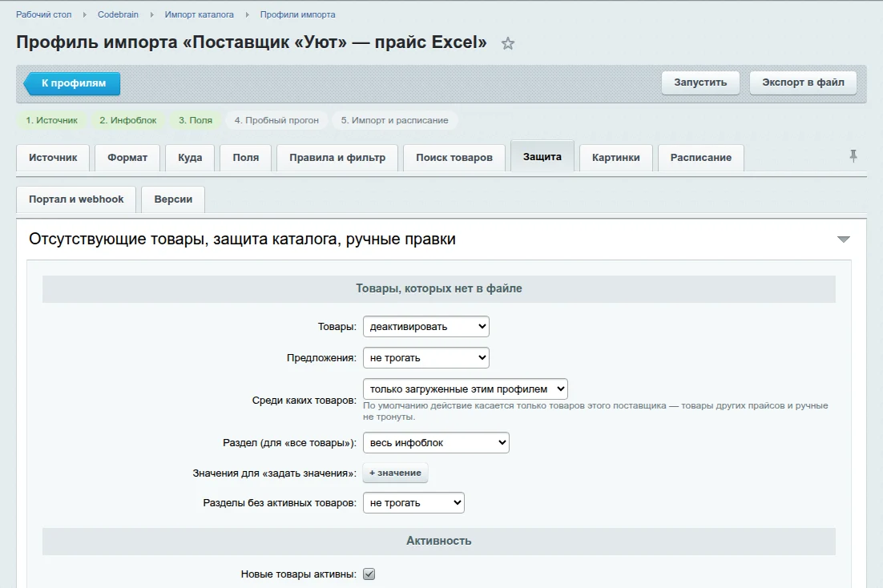
Task: Go to step «1. Источник»
Action: coord(52,120)
